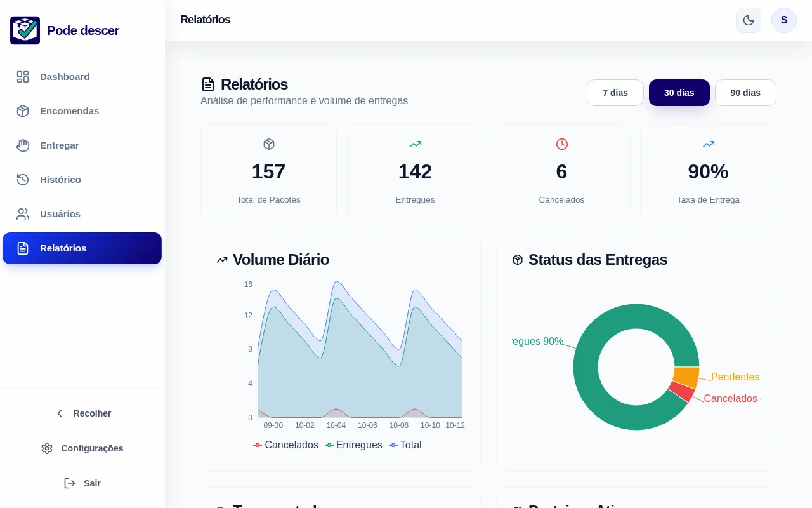Click the Entregar hand icon

click(23, 145)
